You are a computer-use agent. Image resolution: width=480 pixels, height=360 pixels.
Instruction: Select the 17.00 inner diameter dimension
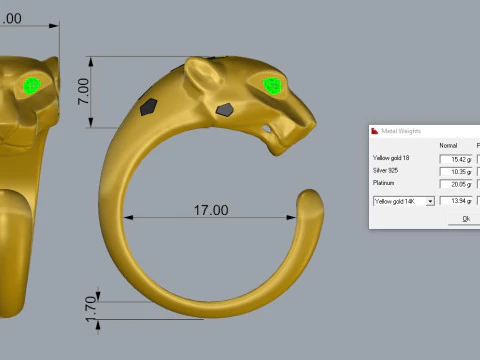(211, 210)
